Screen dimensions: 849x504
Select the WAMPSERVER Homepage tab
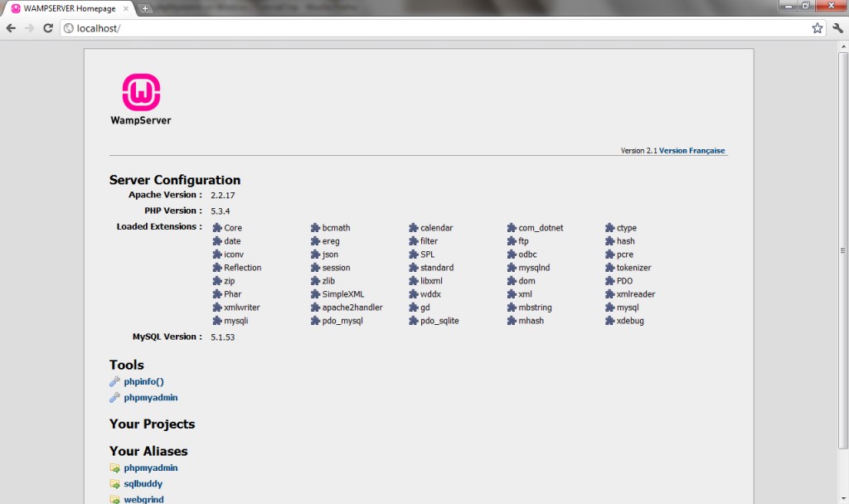(x=68, y=8)
